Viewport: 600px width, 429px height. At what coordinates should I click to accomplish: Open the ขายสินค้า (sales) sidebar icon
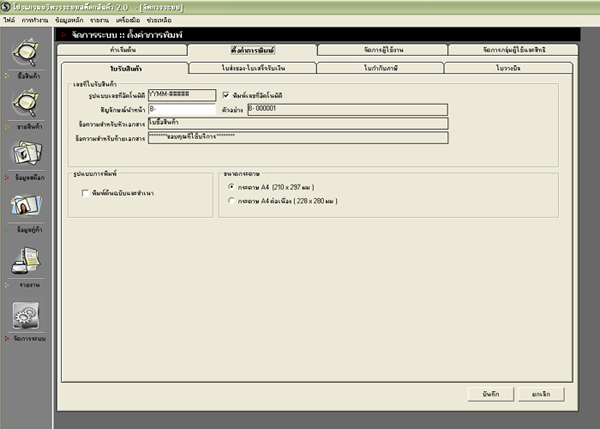click(24, 104)
